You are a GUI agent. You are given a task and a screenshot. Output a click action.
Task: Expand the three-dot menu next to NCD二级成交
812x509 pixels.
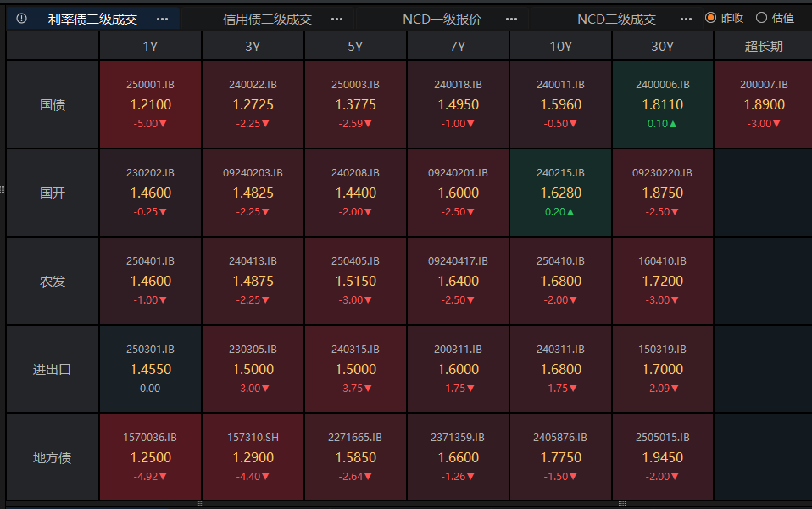[686, 19]
